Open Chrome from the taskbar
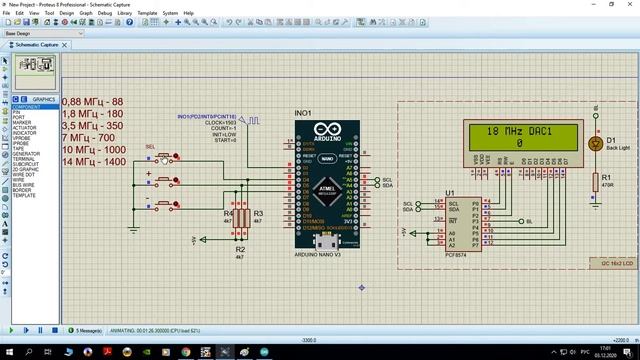 click(x=186, y=352)
